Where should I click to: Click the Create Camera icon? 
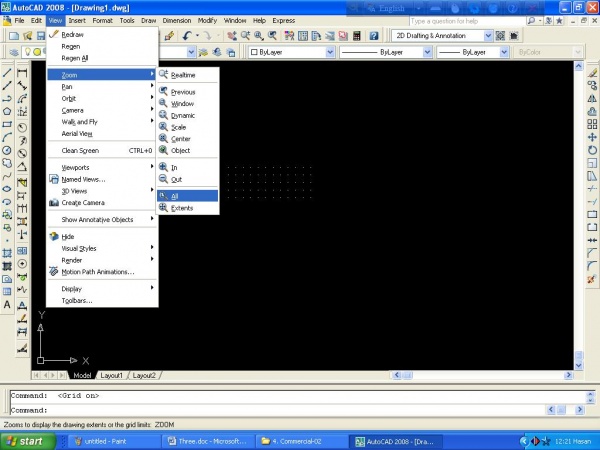coord(55,203)
